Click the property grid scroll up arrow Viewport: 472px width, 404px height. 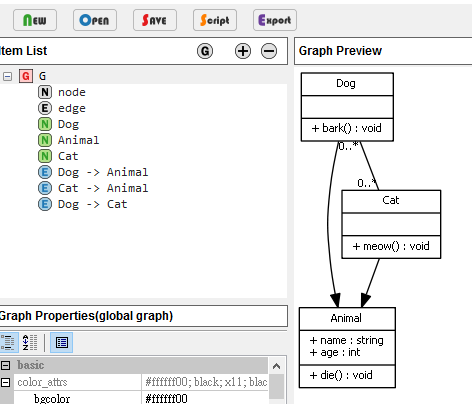[276, 366]
